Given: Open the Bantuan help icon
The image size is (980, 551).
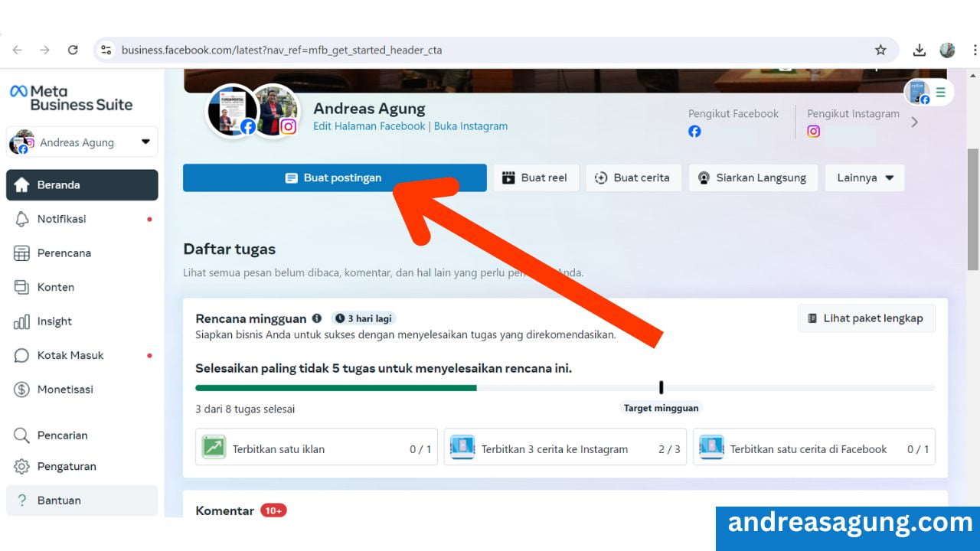Looking at the screenshot, I should coord(21,500).
